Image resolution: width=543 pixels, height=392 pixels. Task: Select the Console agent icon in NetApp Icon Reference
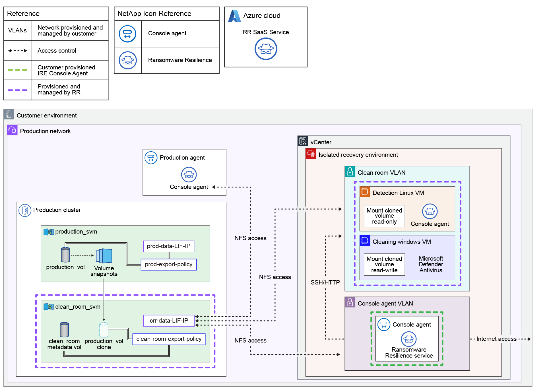[x=128, y=33]
